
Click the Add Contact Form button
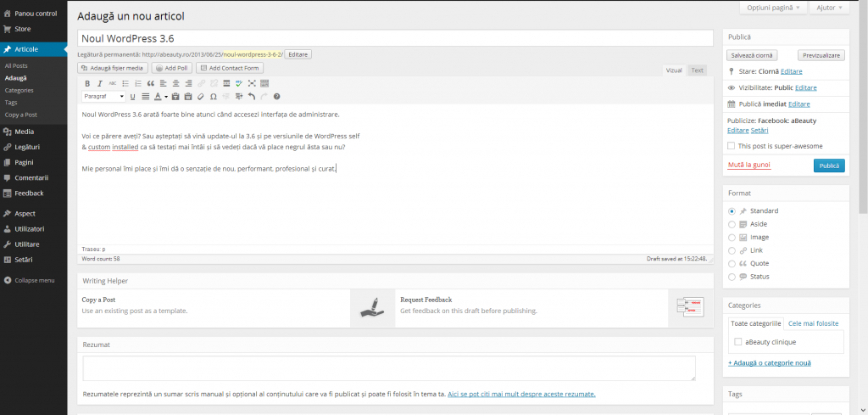point(230,68)
